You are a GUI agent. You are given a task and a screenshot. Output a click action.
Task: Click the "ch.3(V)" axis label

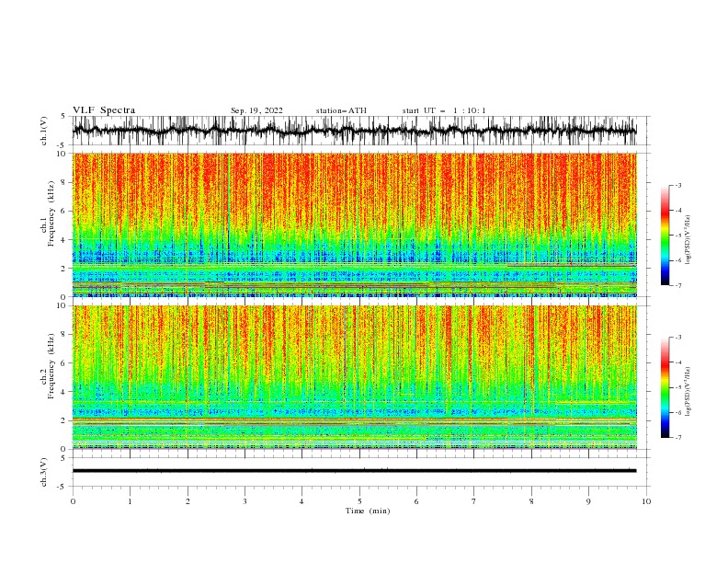[44, 472]
